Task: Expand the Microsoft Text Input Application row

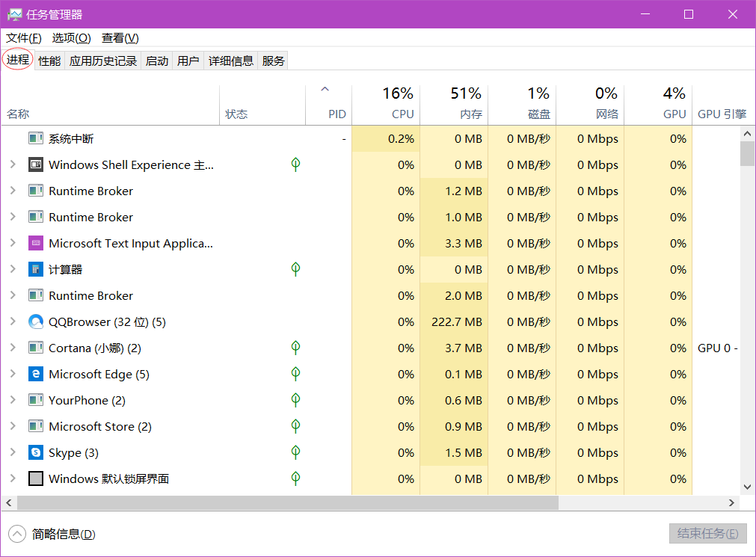Action: tap(13, 243)
